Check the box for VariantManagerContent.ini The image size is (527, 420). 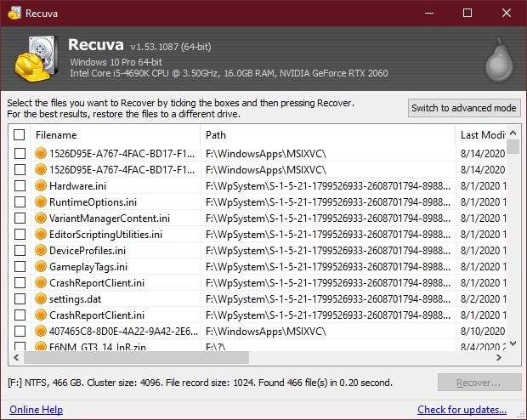click(20, 218)
